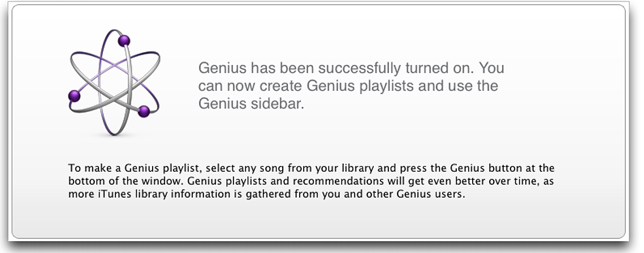The image size is (644, 253).
Task: Click the 'Genius has been successfully turned on' heading
Action: [x=351, y=68]
